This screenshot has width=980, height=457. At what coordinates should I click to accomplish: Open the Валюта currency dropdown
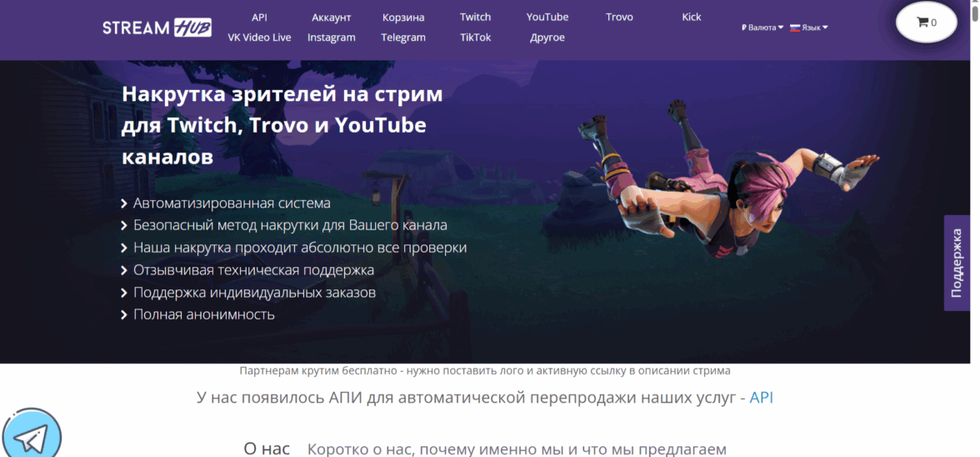762,28
